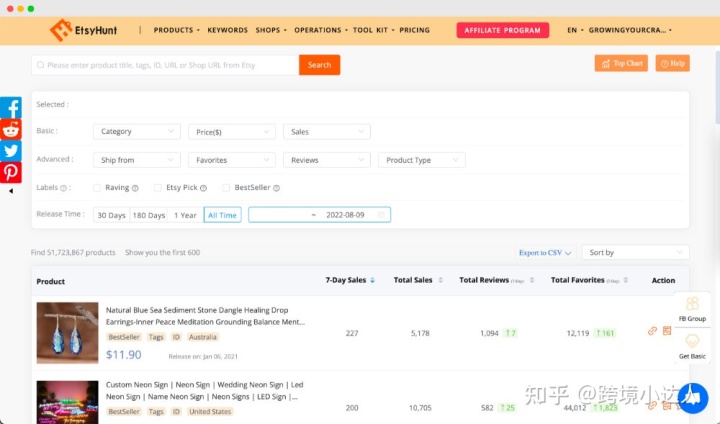Share via the Facebook icon

click(x=11, y=108)
